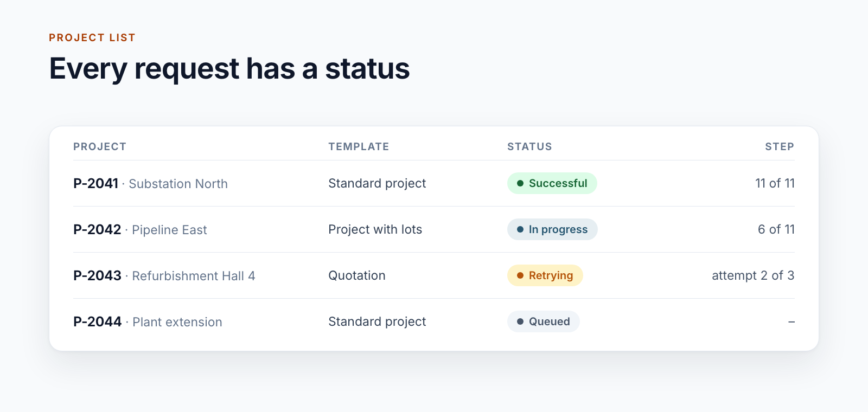Image resolution: width=868 pixels, height=412 pixels.
Task: Click 'Standard project' in the P-2044 row
Action: [377, 321]
